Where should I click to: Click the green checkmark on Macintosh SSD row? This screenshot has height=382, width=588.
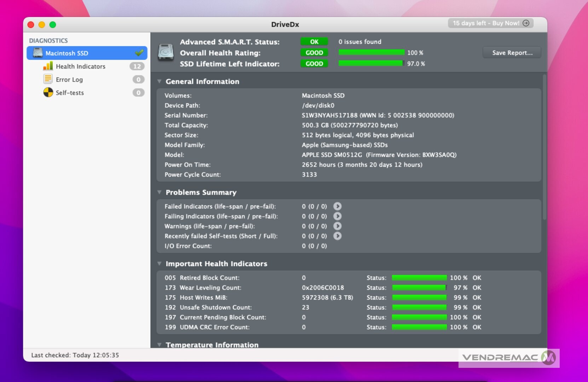139,53
